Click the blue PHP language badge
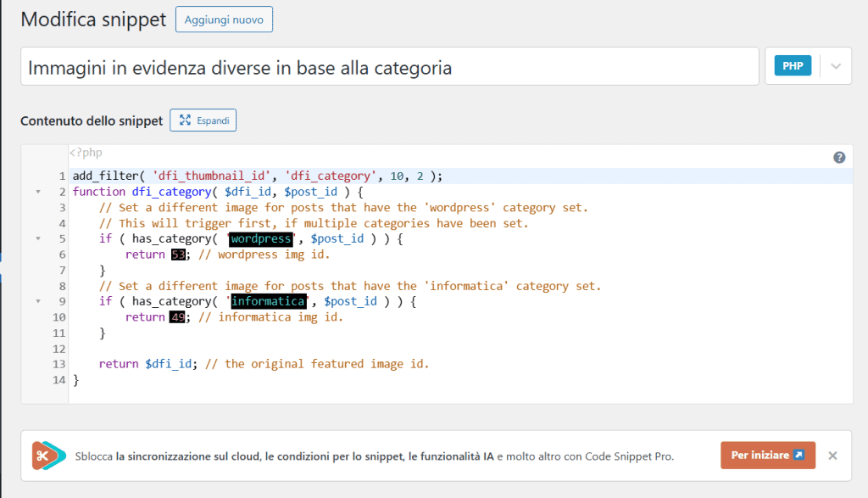The image size is (868, 498). click(792, 64)
